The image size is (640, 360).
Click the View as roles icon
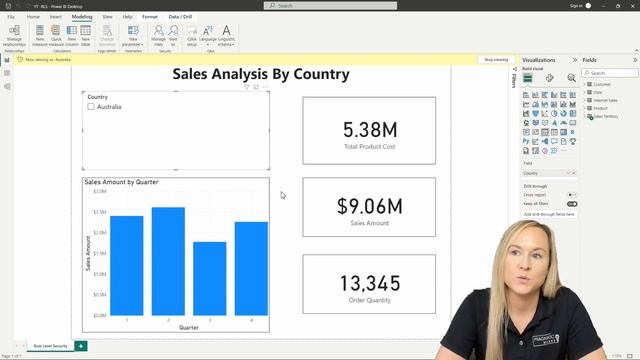(173, 36)
